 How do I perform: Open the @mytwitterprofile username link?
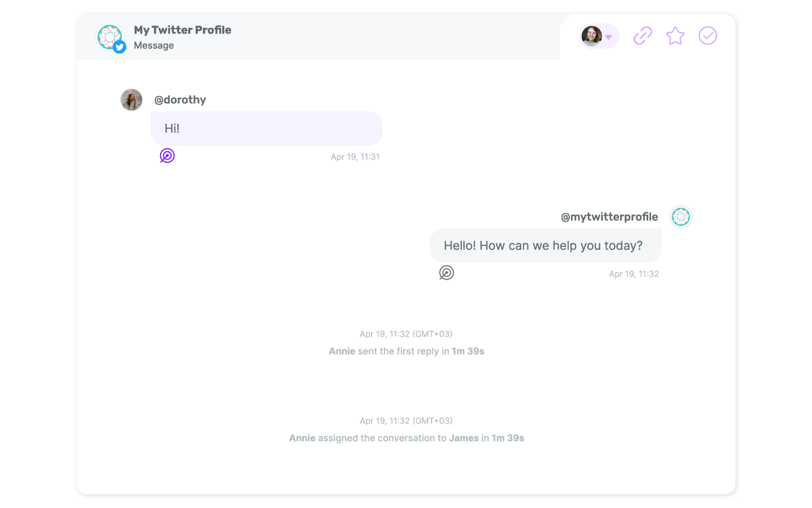click(x=610, y=217)
